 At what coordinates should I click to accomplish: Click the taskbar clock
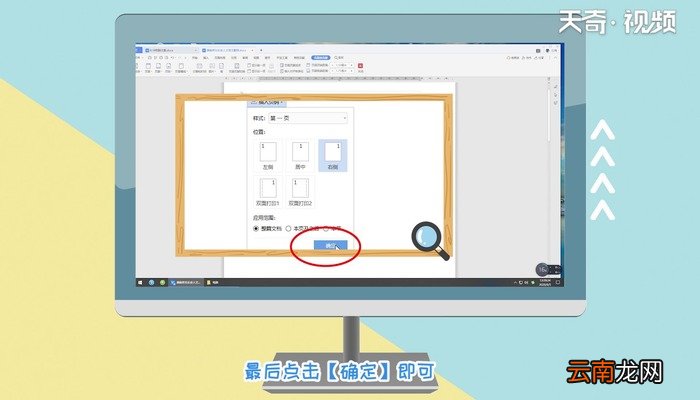[x=545, y=283]
